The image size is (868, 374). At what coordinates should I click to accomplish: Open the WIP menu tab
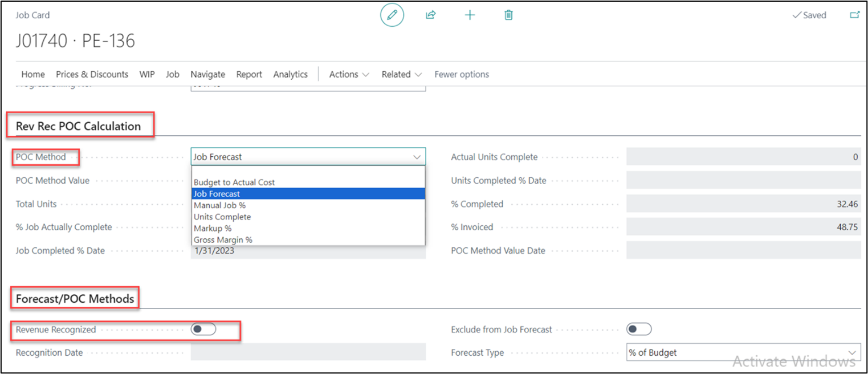coord(147,74)
